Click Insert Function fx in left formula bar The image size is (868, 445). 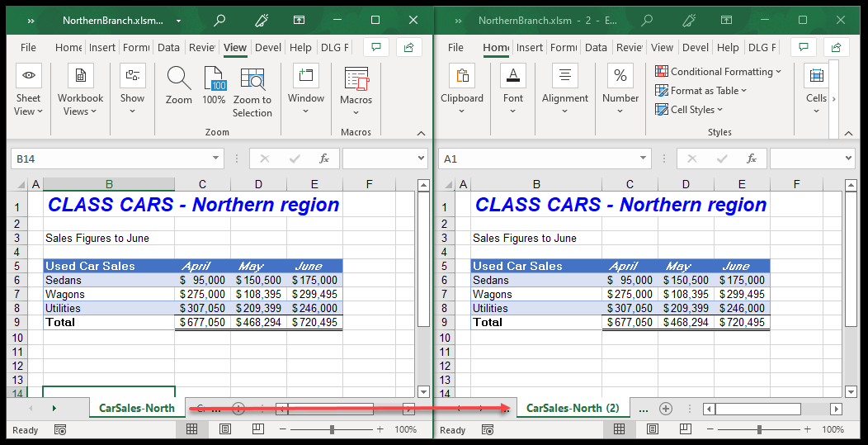(x=324, y=159)
